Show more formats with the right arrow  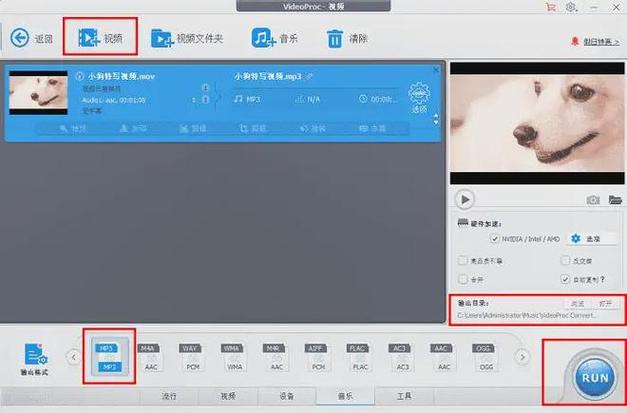[522, 357]
